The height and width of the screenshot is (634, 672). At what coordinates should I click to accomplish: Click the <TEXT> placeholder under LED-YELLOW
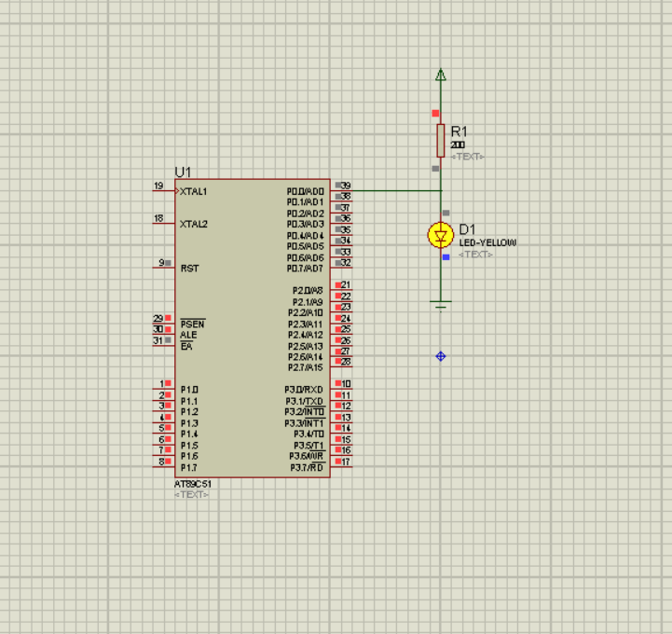pos(475,255)
